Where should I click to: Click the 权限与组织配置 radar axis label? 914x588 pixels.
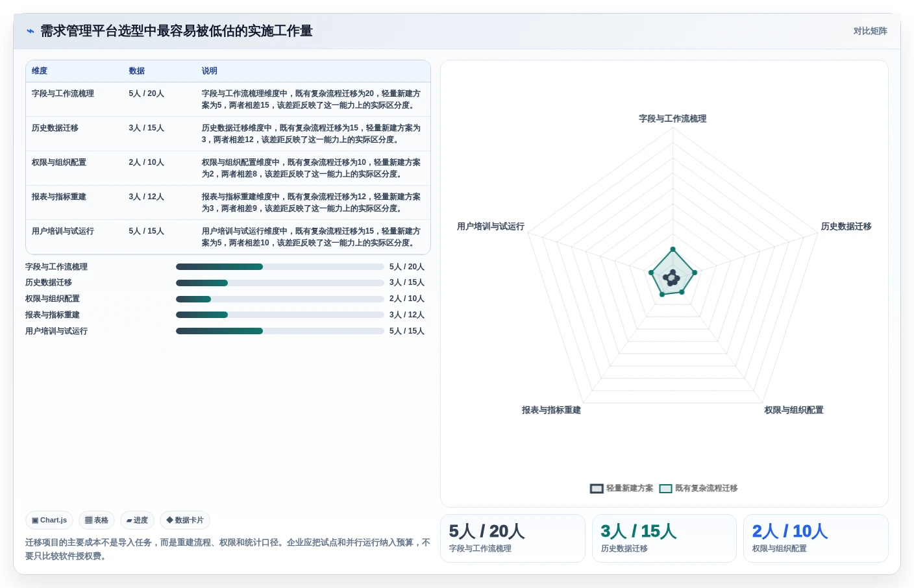(x=794, y=410)
